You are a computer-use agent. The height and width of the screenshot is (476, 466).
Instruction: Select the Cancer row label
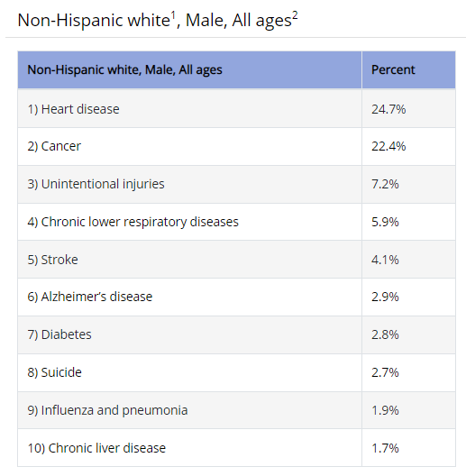(x=54, y=146)
